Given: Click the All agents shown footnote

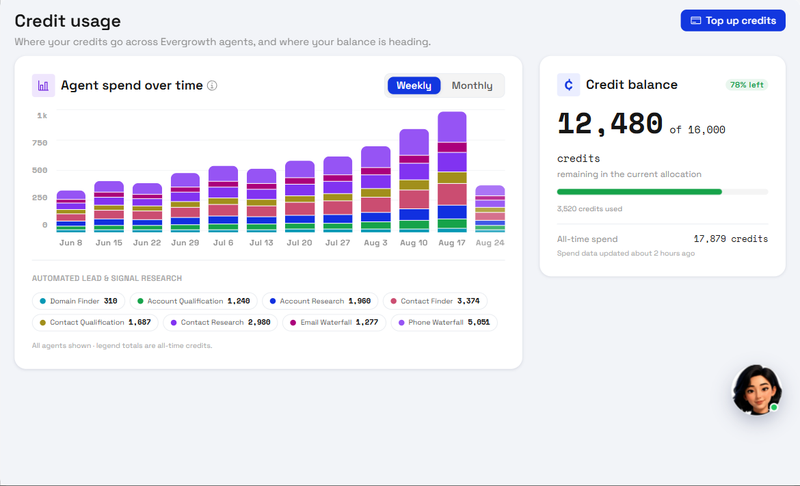Looking at the screenshot, I should [122, 346].
